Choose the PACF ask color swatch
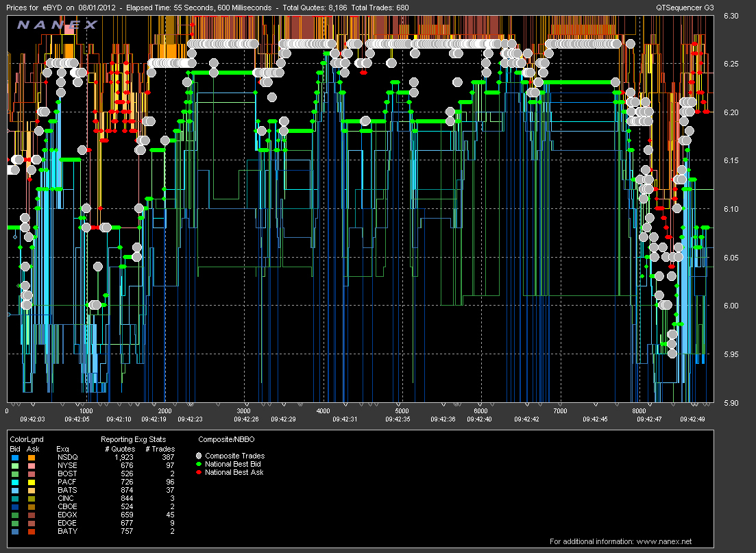Image resolution: width=756 pixels, height=553 pixels. click(32, 482)
